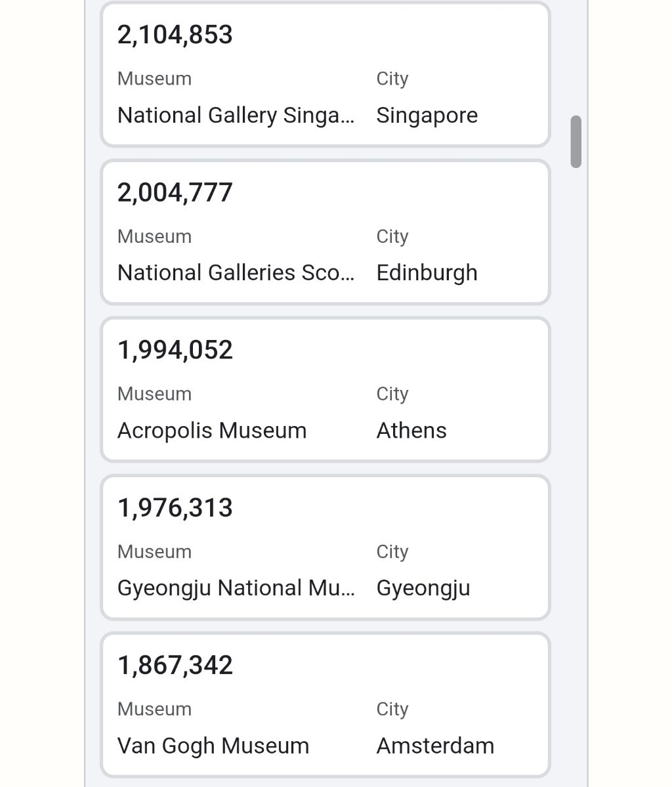Click City label in Gyeongju card

[x=392, y=551]
